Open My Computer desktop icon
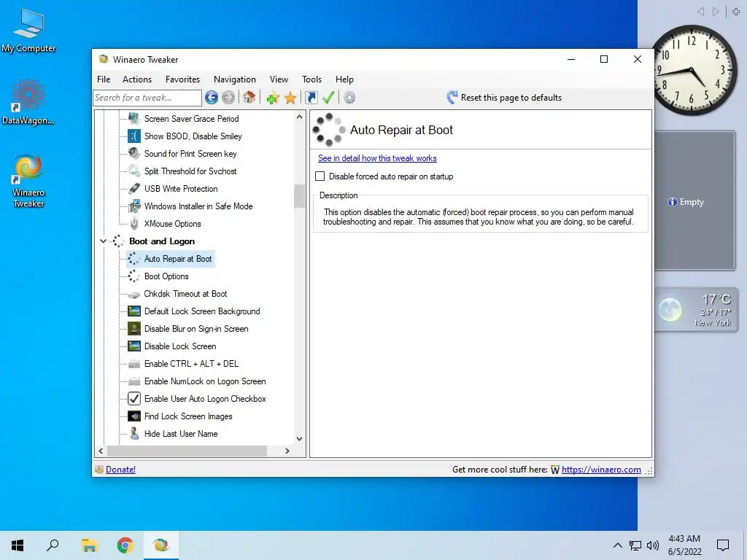The height and width of the screenshot is (560, 747). (28, 31)
